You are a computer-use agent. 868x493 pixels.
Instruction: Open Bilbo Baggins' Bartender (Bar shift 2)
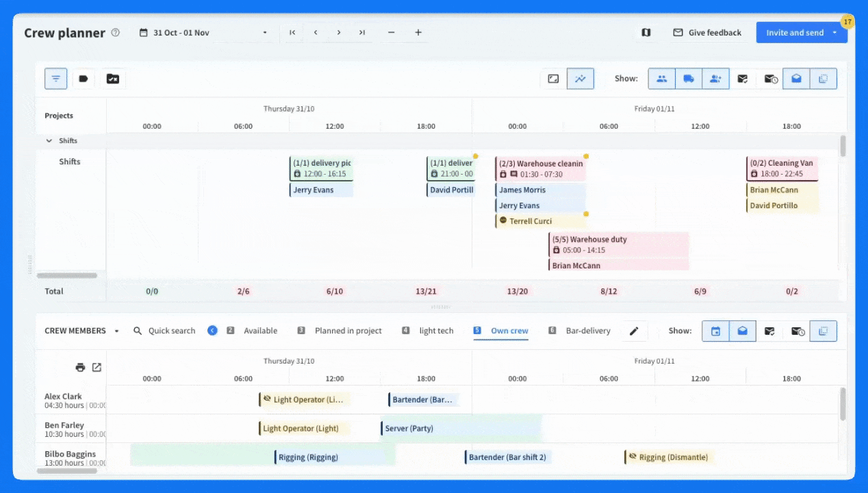point(509,457)
